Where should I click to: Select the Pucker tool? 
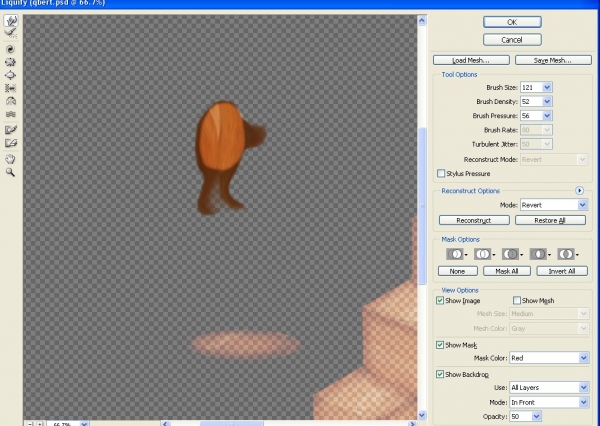11,62
